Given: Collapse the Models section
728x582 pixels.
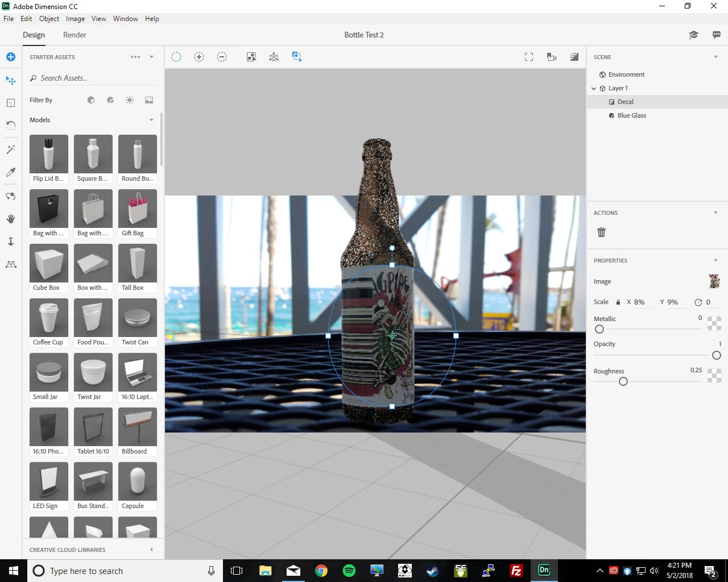Looking at the screenshot, I should click(x=151, y=120).
